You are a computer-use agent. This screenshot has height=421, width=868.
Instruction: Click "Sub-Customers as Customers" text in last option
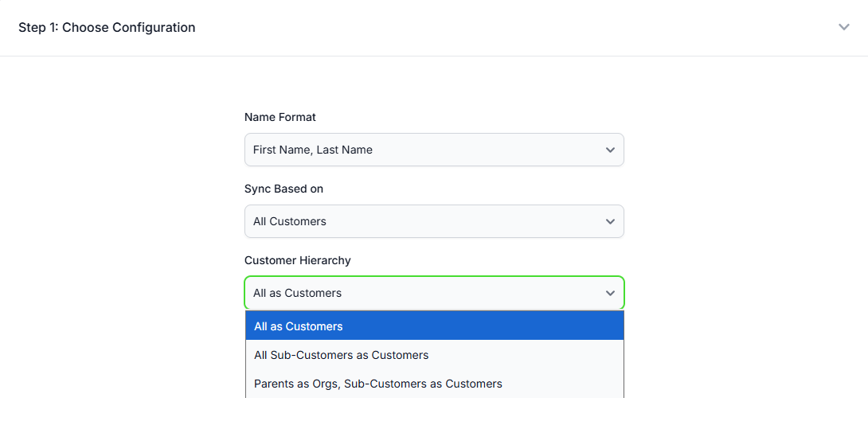click(x=423, y=384)
